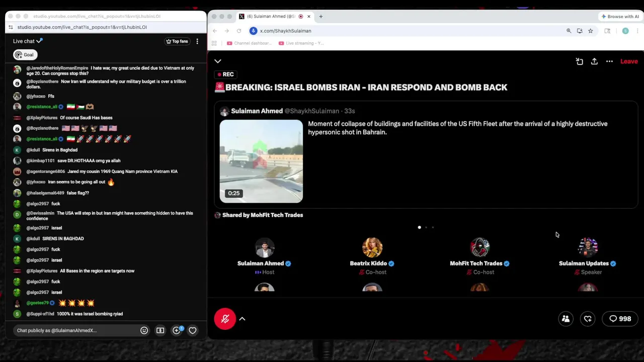This screenshot has height=362, width=644.
Task: Bookmark this page with the star icon
Action: point(590,31)
